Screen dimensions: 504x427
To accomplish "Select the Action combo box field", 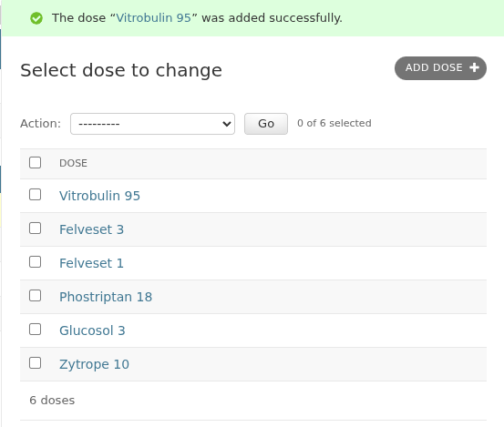I will tap(153, 124).
